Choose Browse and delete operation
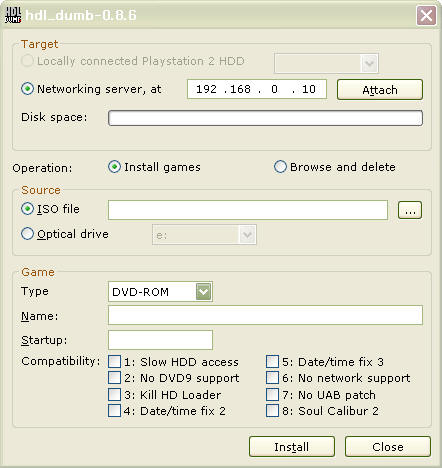The image size is (442, 468). coord(280,167)
